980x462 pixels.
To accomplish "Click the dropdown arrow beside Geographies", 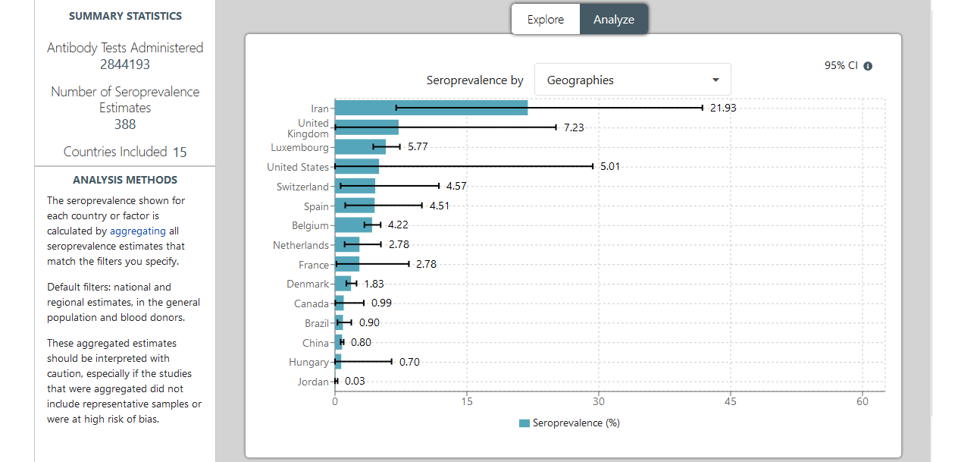I will (x=715, y=80).
